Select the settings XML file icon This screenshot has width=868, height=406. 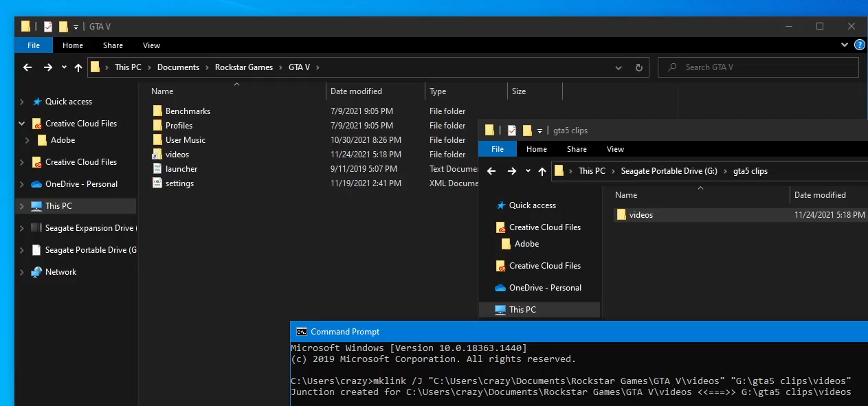click(x=157, y=183)
